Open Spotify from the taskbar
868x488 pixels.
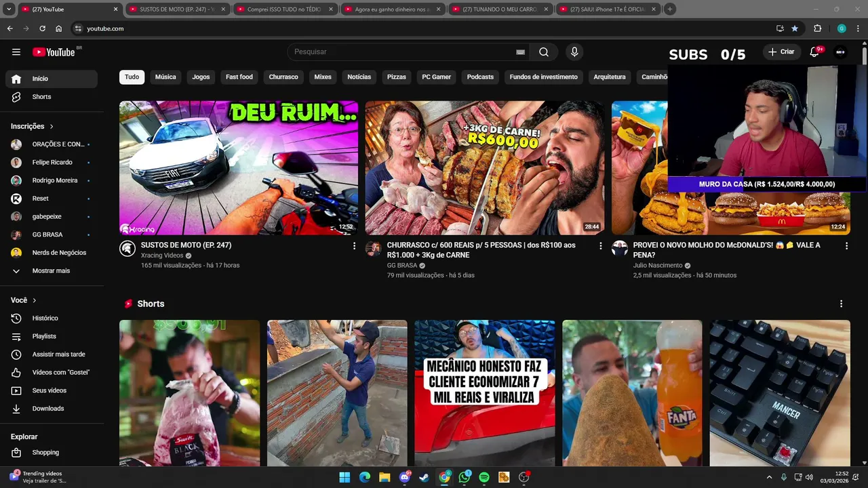click(484, 477)
